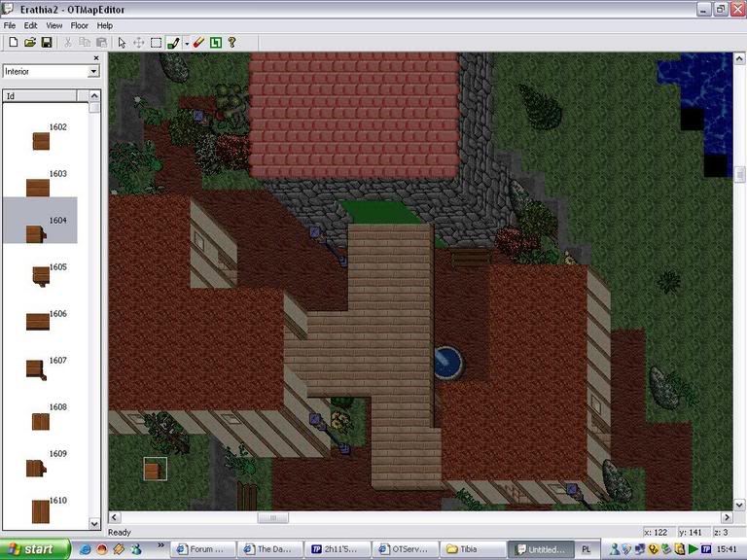The height and width of the screenshot is (560, 747).
Task: Click the map scroll right arrow
Action: point(727,517)
